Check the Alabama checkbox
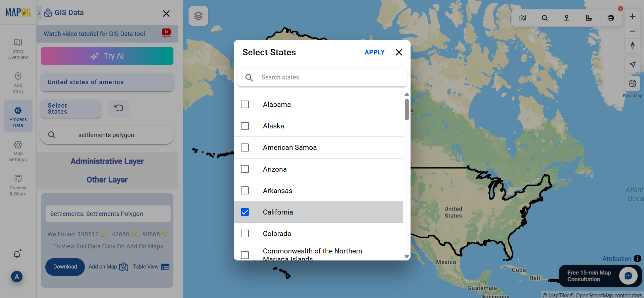644x298 pixels. (245, 104)
